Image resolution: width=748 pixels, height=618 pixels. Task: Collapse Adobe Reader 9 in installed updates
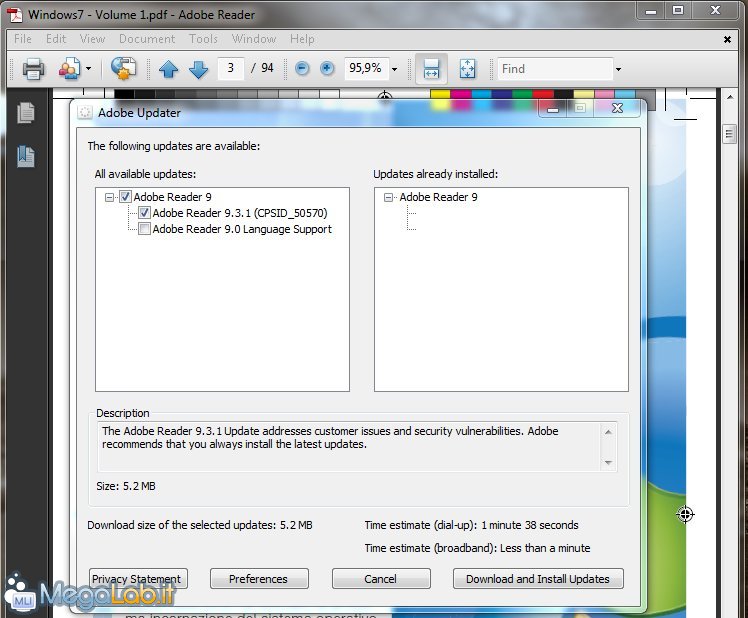click(x=388, y=197)
